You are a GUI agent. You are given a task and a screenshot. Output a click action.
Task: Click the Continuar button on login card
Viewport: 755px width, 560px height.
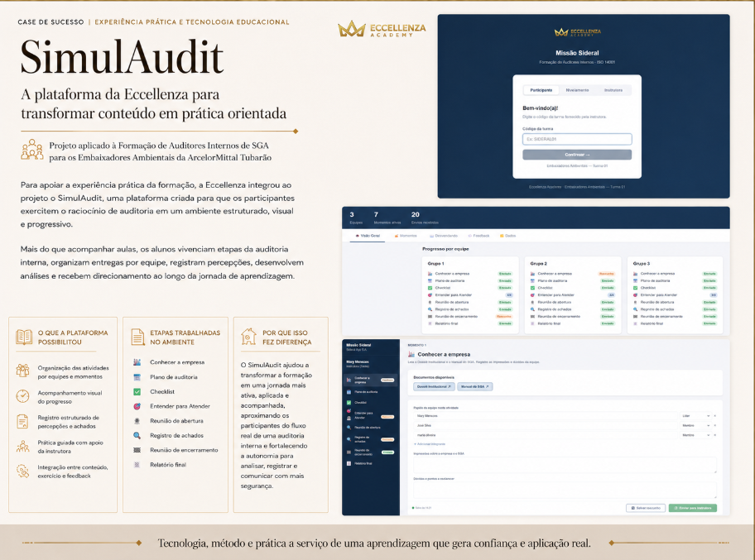pyautogui.click(x=577, y=155)
